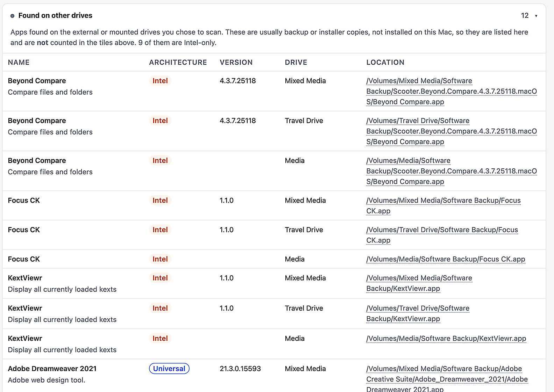Select the NAME column header
Screen dimensions: 554x392
point(19,62)
